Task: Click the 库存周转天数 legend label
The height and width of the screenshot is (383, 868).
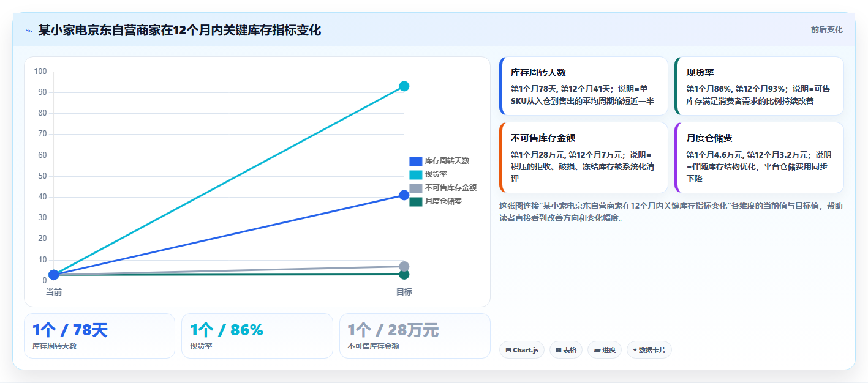Action: click(x=447, y=161)
